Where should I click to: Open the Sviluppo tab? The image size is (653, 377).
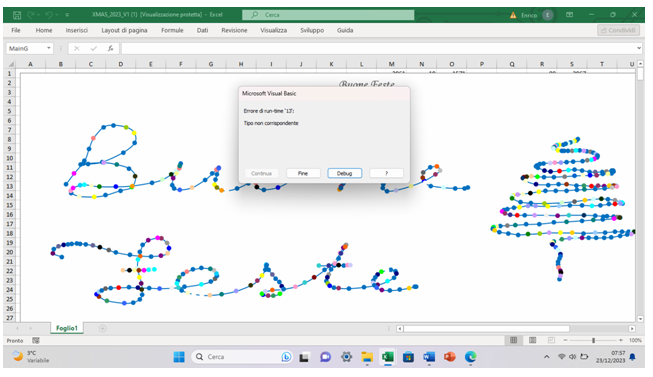(312, 30)
